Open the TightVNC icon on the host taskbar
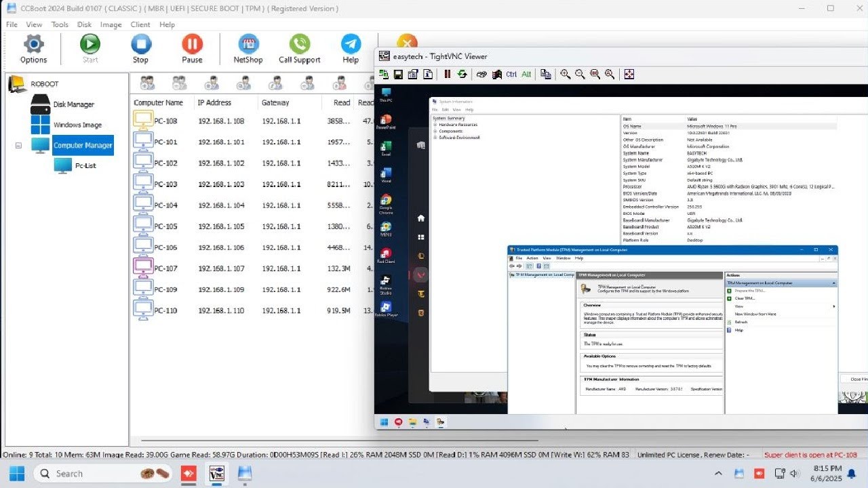 pyautogui.click(x=216, y=473)
